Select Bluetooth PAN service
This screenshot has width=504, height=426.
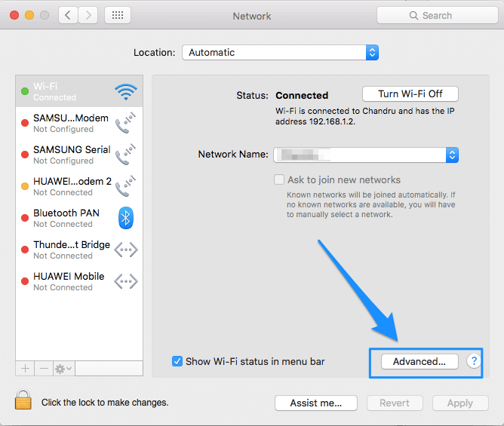(x=79, y=218)
